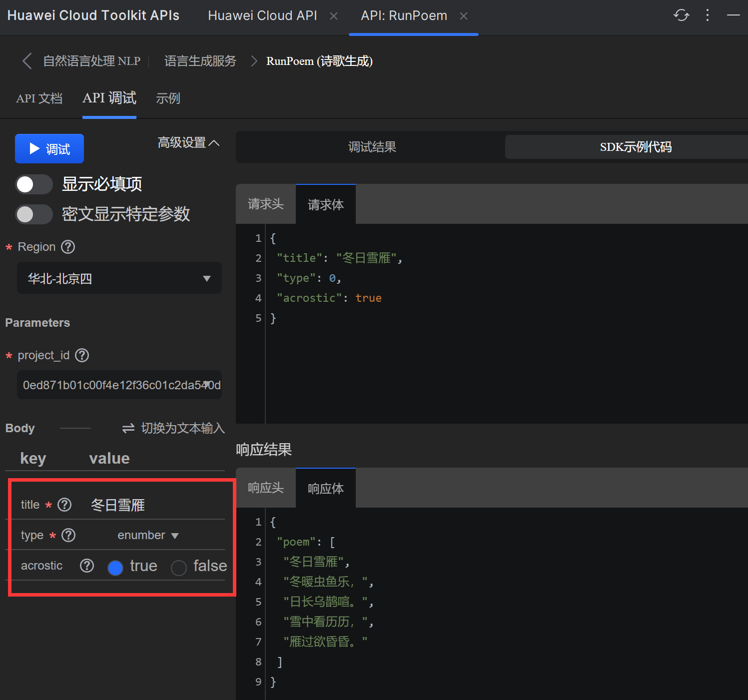Show help for the title parameter

tap(64, 505)
